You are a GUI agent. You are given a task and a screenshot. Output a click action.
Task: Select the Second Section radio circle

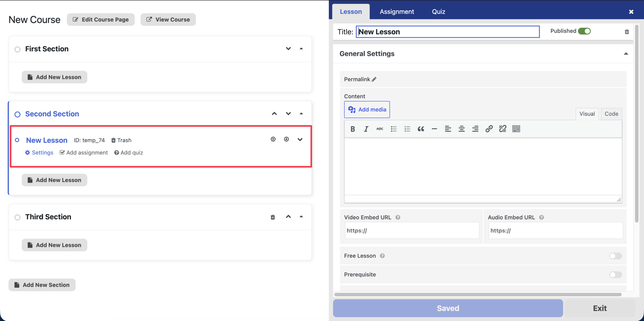17,115
